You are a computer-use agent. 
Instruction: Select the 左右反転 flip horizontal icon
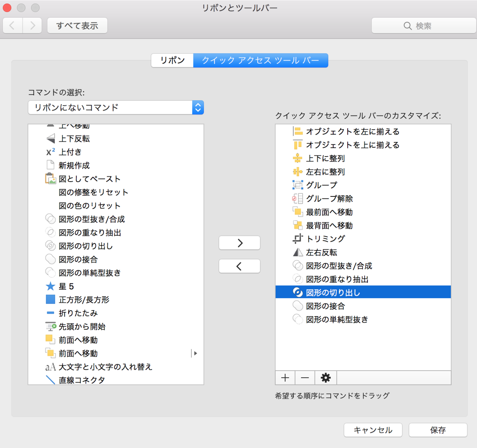pos(297,252)
